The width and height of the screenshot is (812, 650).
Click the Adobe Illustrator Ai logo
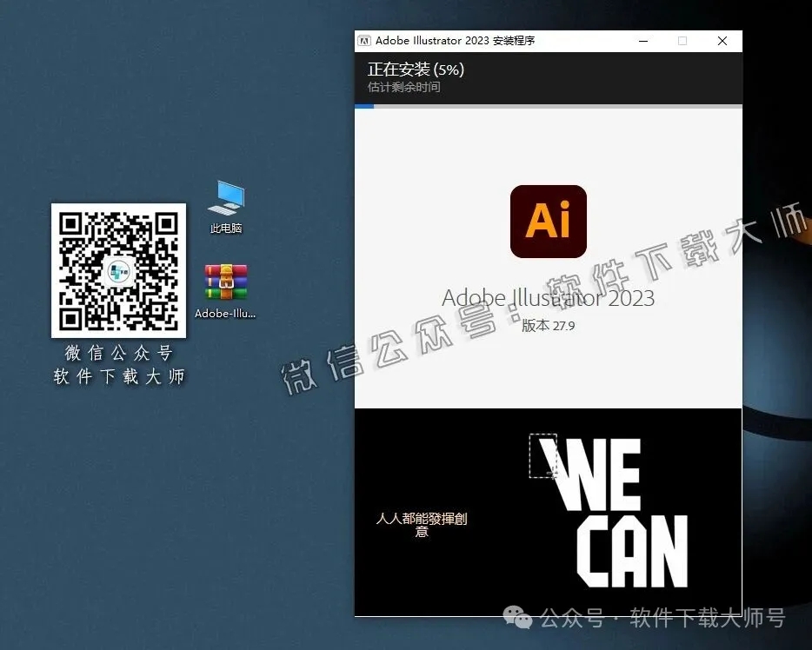click(548, 221)
